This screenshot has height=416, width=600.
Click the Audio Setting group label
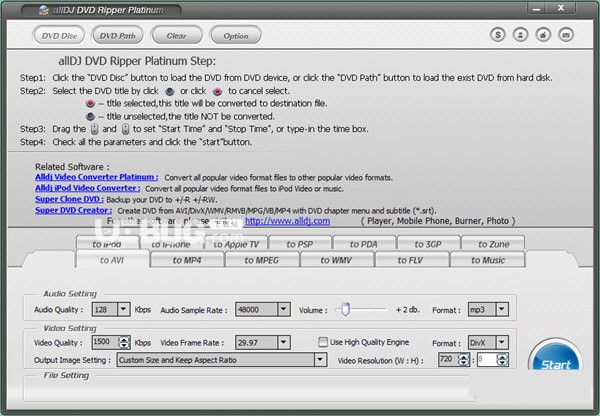point(70,294)
